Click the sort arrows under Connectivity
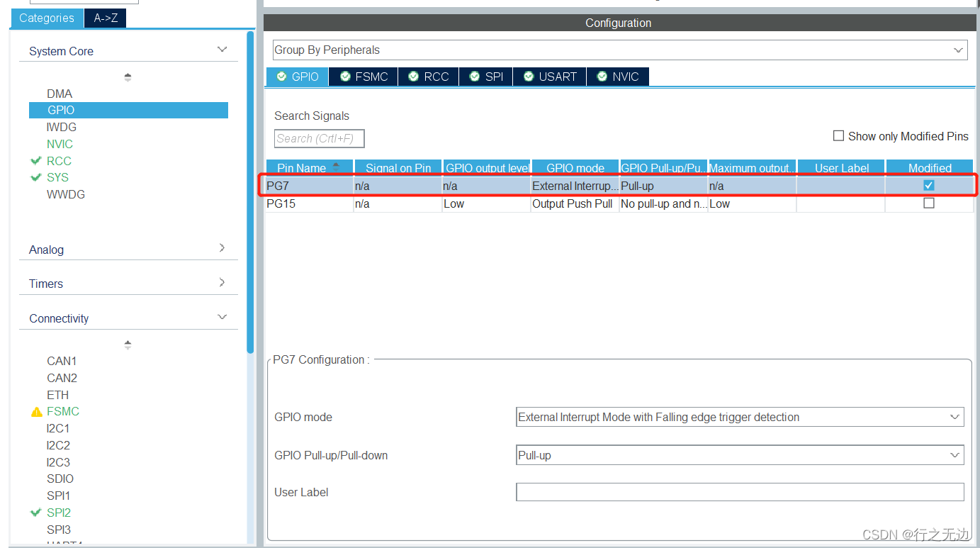 128,345
